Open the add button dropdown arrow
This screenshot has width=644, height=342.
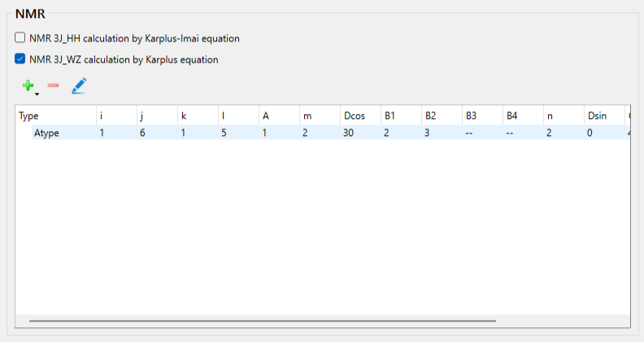37,93
